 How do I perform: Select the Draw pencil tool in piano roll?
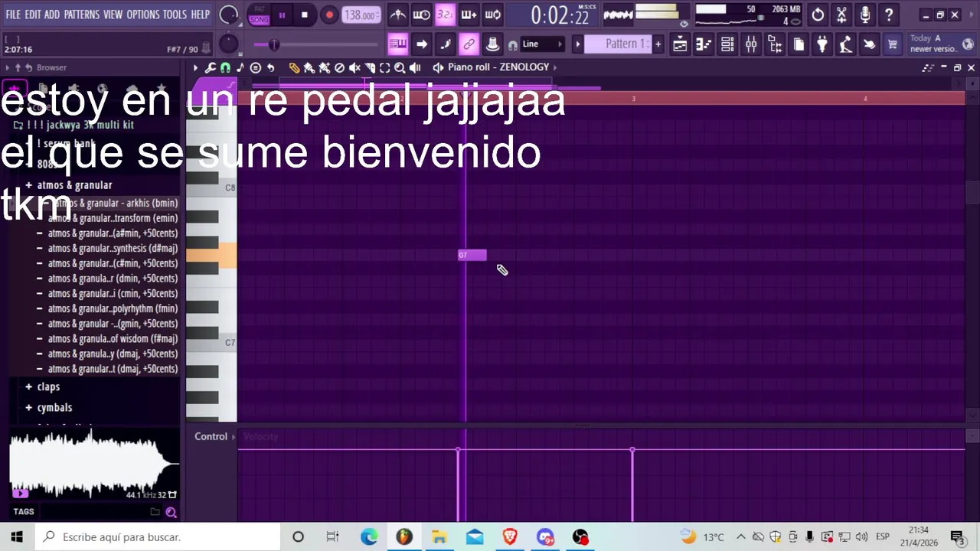pos(294,67)
